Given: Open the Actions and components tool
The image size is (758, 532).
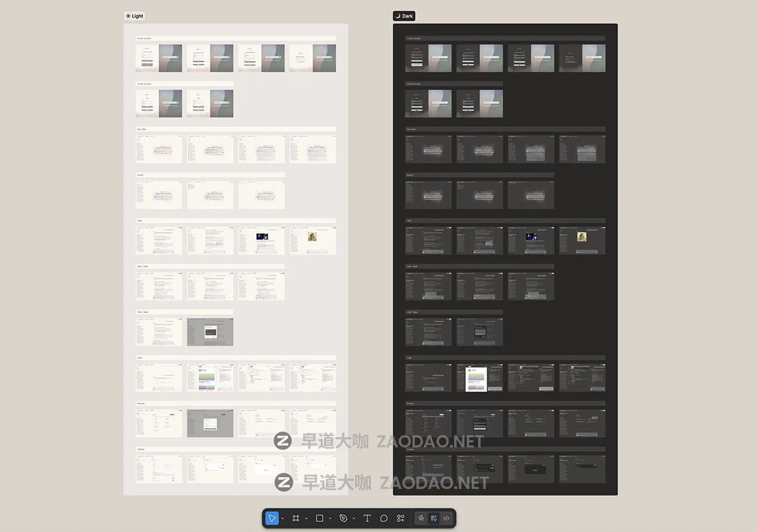Looking at the screenshot, I should point(400,518).
